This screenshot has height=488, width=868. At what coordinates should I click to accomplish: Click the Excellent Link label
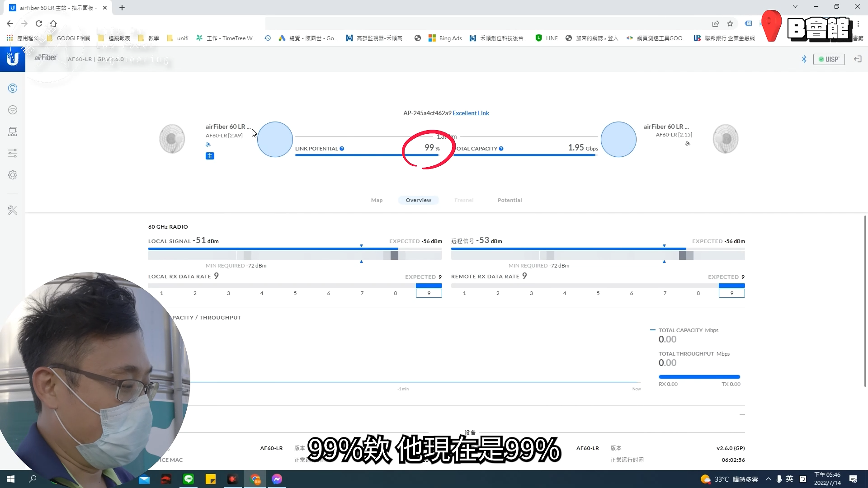471,113
